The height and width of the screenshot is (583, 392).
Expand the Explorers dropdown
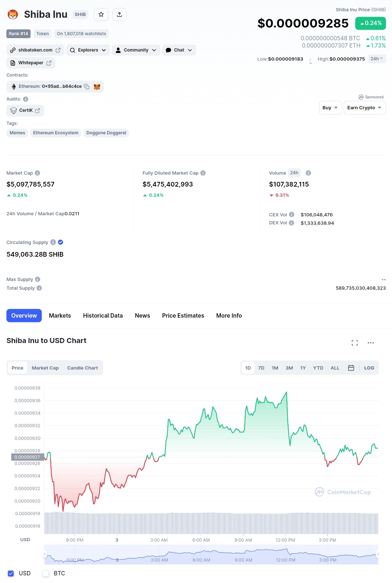pos(88,50)
